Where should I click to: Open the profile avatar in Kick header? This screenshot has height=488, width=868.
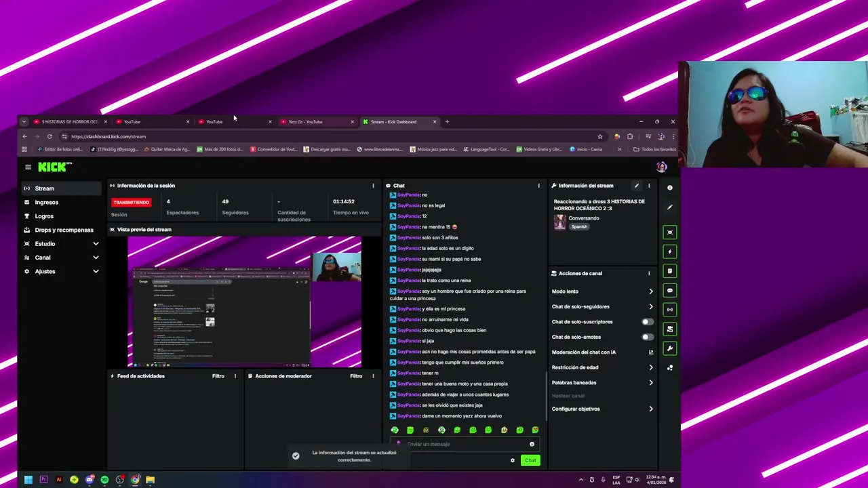pos(662,167)
